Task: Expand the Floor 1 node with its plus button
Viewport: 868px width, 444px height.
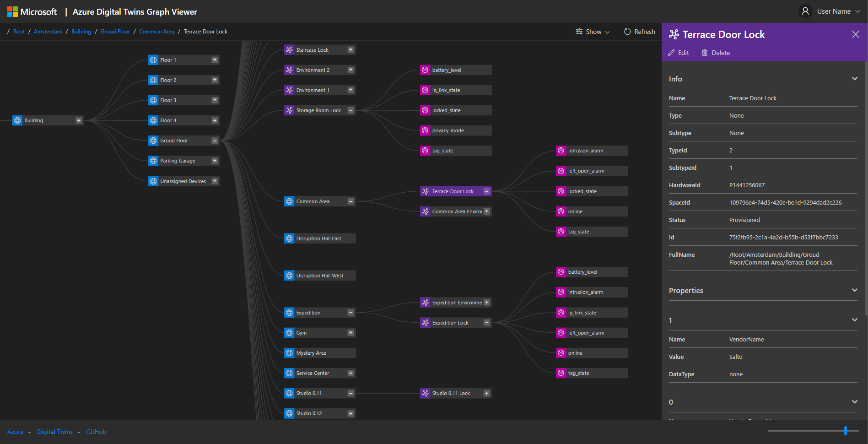Action: point(215,60)
